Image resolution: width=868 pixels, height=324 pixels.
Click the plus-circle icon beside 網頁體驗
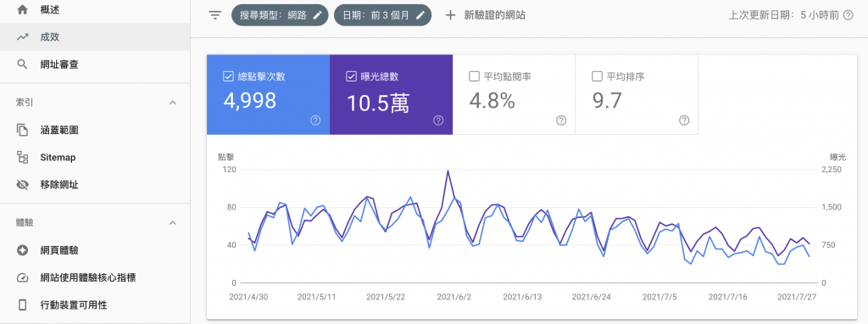pos(22,250)
